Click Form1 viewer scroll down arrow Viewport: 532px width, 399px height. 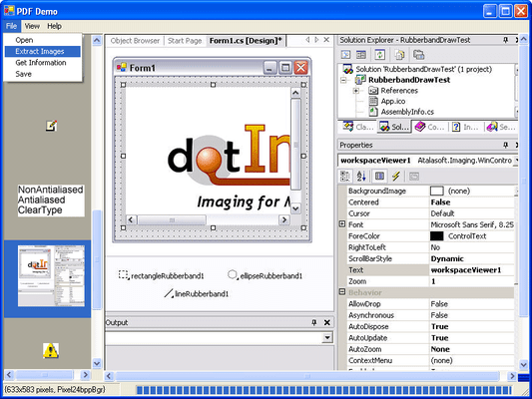(x=295, y=208)
